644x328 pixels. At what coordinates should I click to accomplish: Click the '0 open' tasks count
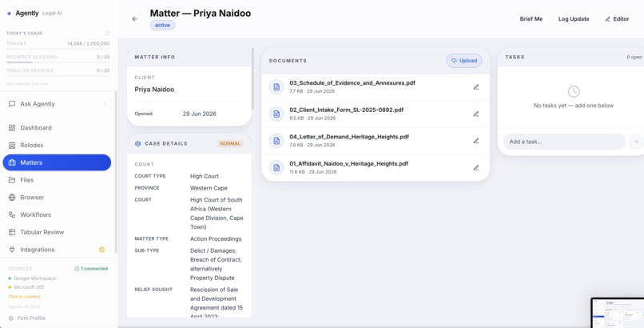[634, 57]
